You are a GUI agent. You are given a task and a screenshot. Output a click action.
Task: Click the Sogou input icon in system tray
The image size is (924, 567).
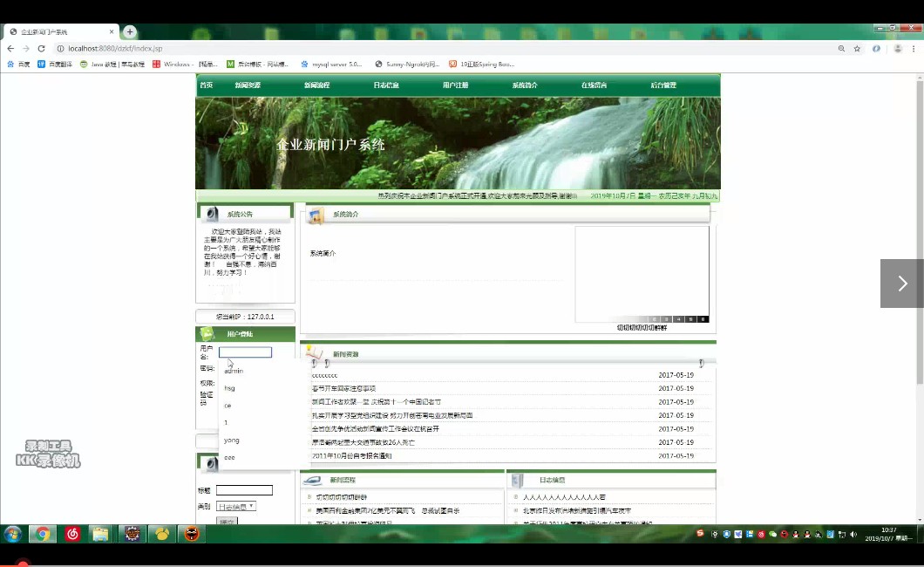[x=700, y=533]
